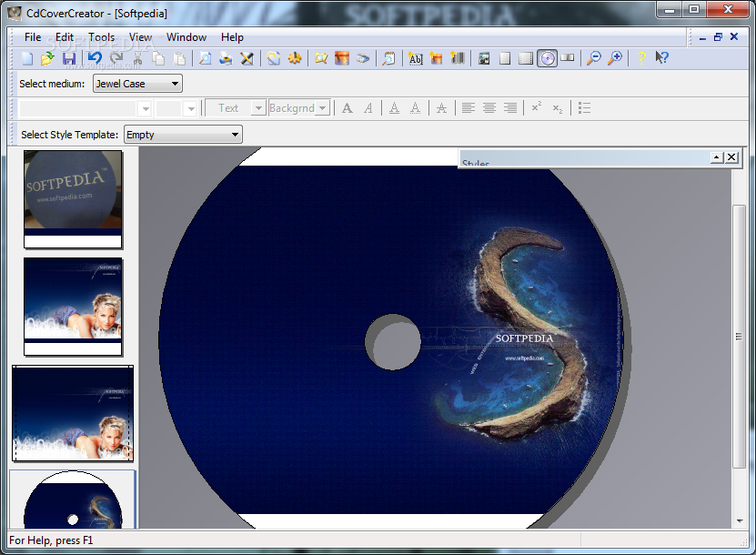Switch to the front cover page view
756x555 pixels.
tap(505, 58)
